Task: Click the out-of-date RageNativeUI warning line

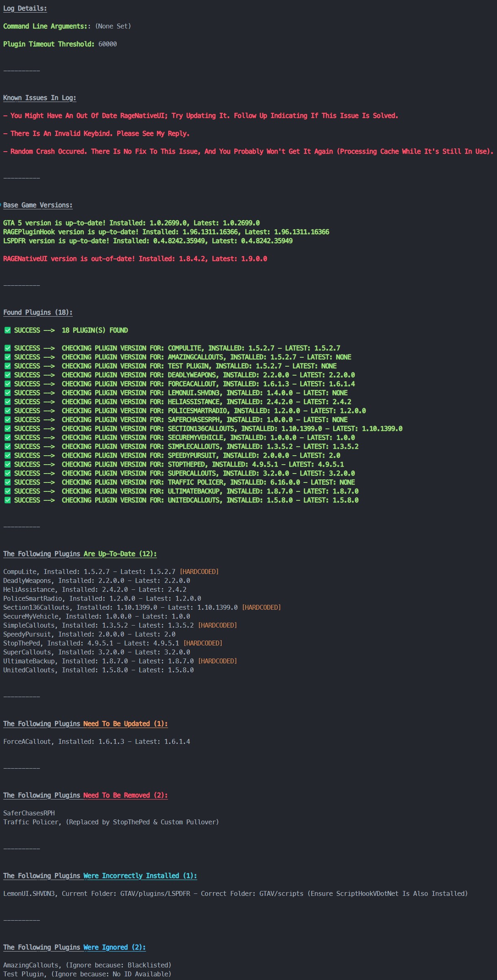Action: pos(201,116)
